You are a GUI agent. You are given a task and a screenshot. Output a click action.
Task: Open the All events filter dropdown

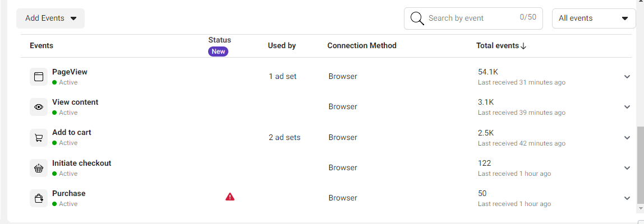click(x=594, y=18)
